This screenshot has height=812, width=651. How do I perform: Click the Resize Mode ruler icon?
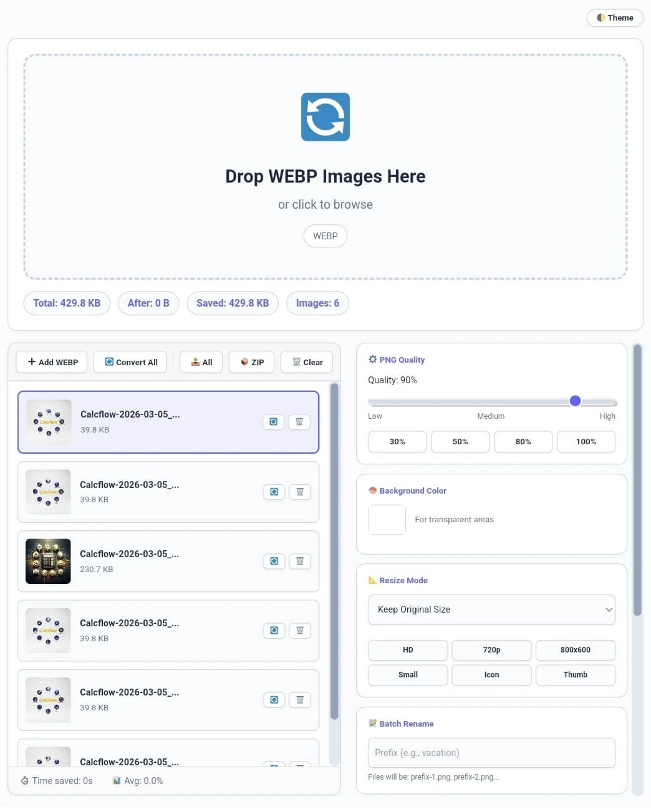(x=373, y=580)
